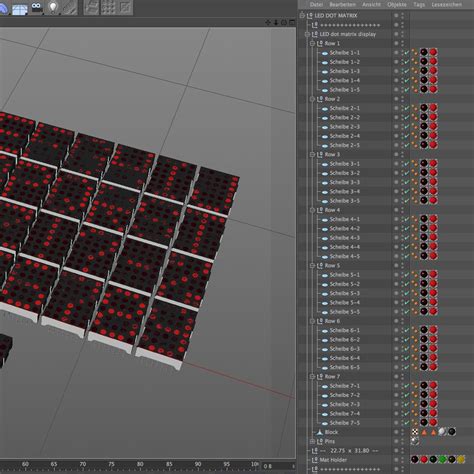Viewport: 474px width, 474px height.
Task: Toggle visibility dots for Row 3
Action: click(x=402, y=155)
